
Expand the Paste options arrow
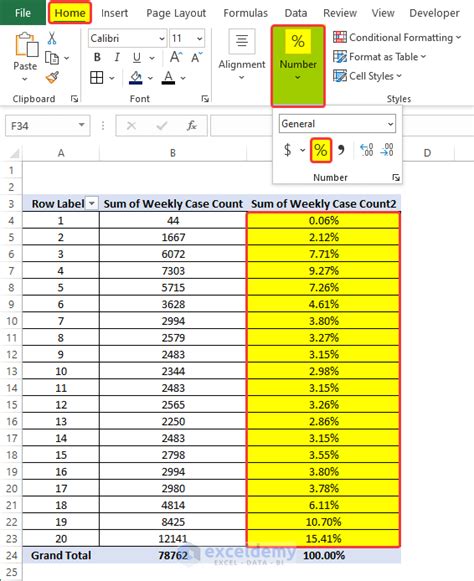click(x=24, y=79)
